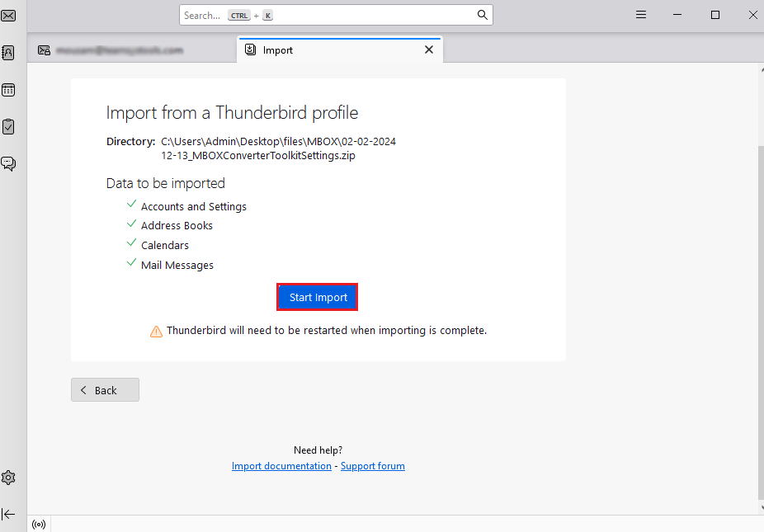Click the search magnifier icon
The width and height of the screenshot is (764, 532).
(482, 15)
